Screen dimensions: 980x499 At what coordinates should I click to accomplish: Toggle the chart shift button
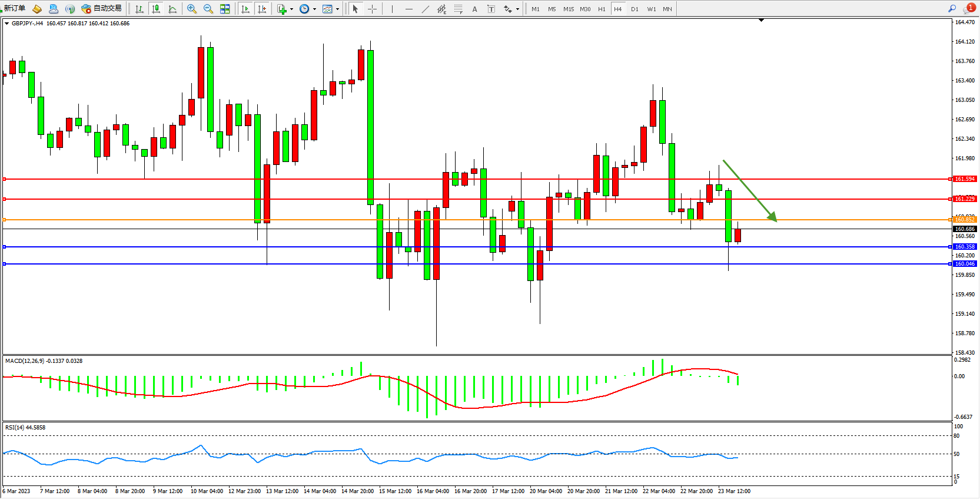(262, 9)
